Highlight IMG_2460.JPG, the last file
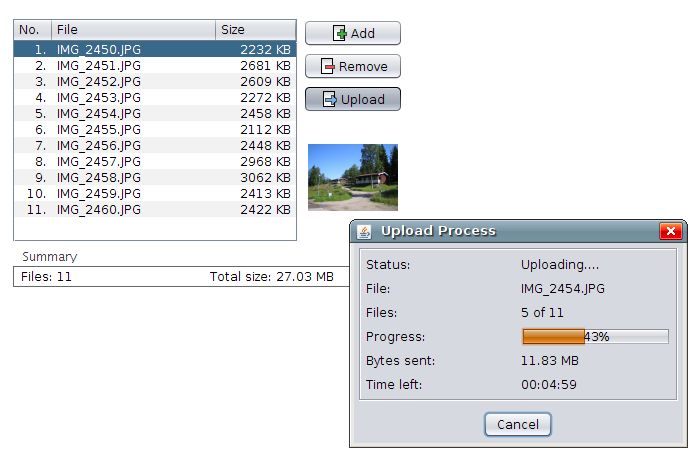This screenshot has width=695, height=458. (99, 209)
